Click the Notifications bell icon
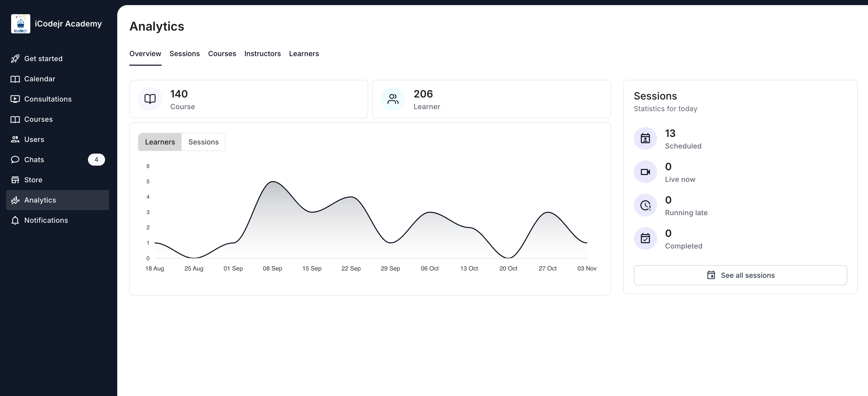 [15, 220]
